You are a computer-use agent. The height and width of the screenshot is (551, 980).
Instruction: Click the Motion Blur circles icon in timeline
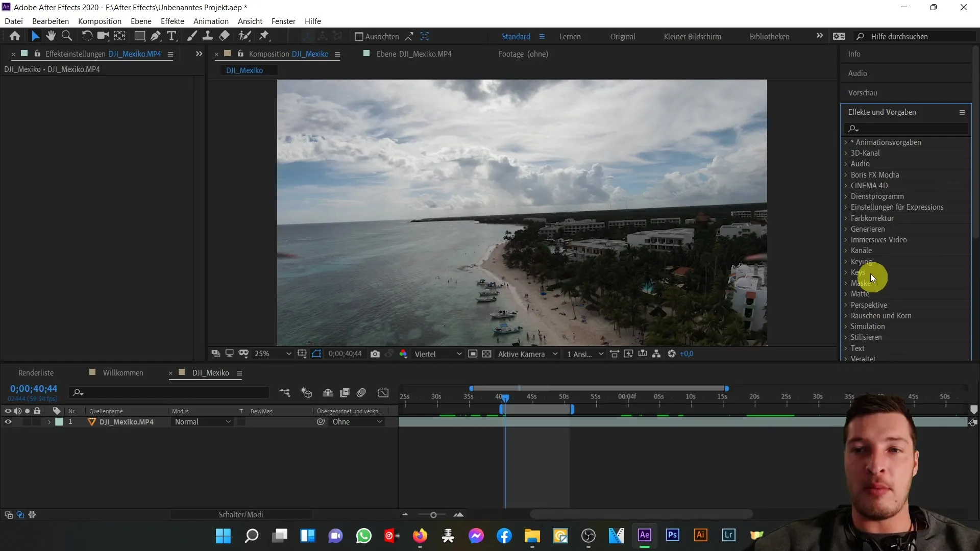361,392
